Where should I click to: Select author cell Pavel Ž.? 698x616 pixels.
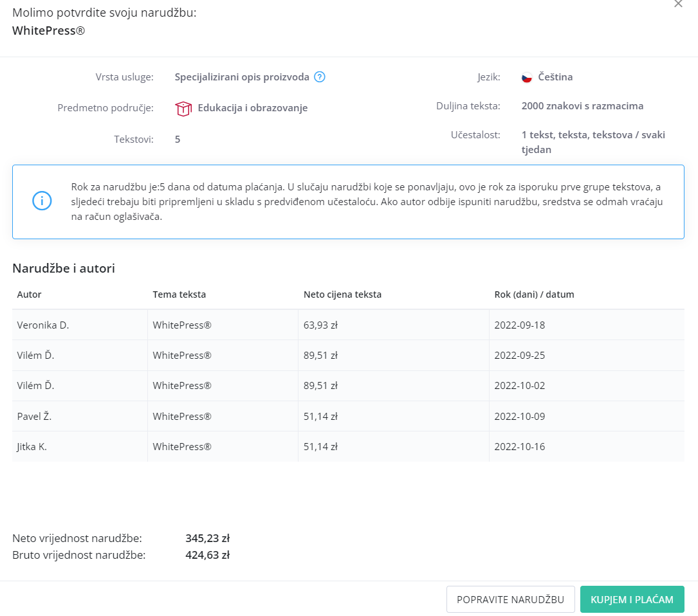click(x=80, y=416)
